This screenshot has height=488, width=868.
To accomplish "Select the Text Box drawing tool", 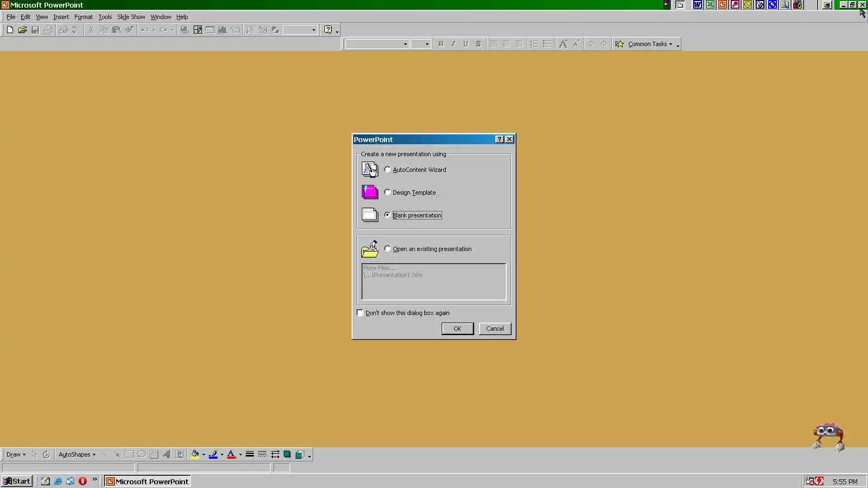I will 154,454.
